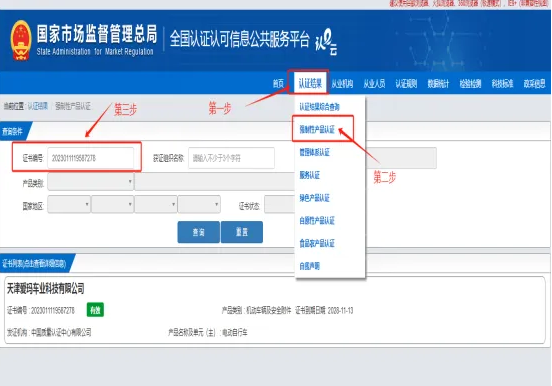The width and height of the screenshot is (552, 386).
Task: Click the 发证机构 中国质量认证中心有限公司 text
Action: pyautogui.click(x=49, y=332)
